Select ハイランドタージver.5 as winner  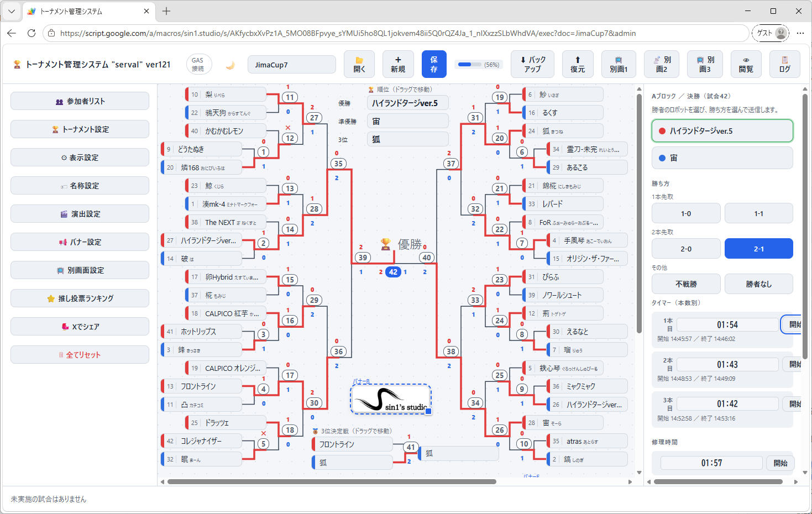[x=722, y=131]
